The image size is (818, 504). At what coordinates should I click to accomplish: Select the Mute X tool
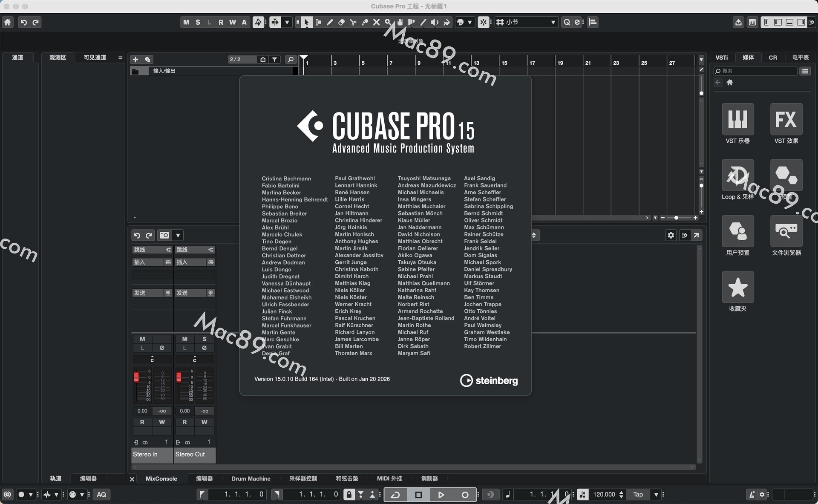point(376,22)
